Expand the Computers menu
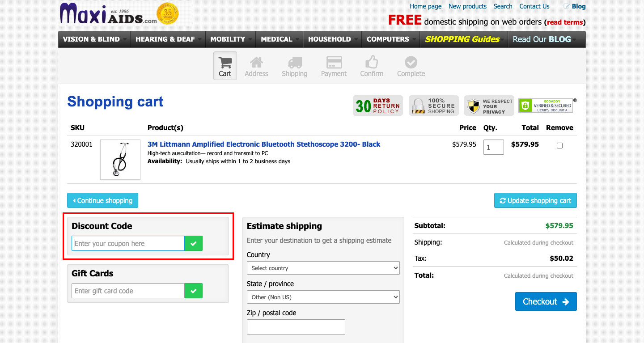 point(390,39)
